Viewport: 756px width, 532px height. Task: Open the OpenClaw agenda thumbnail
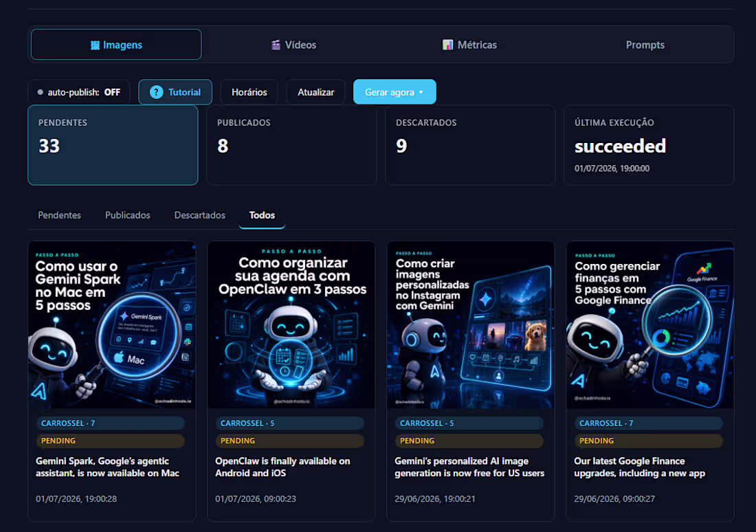pyautogui.click(x=291, y=324)
